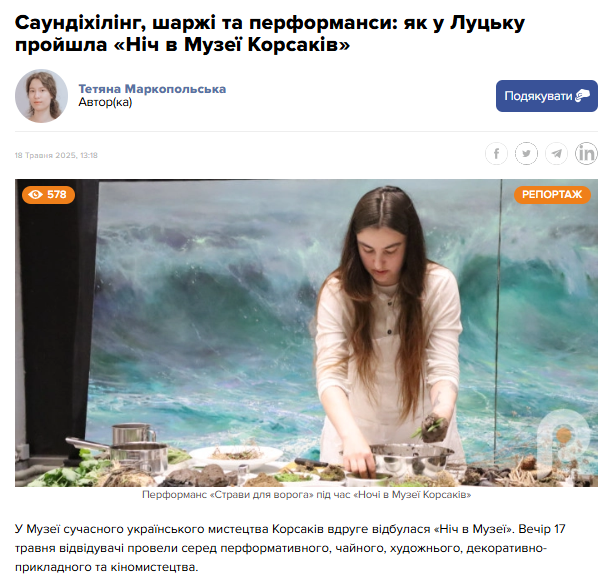Image resolution: width=615 pixels, height=580 pixels.
Task: Open the РЕПОРТАЖ category badge
Action: click(552, 195)
